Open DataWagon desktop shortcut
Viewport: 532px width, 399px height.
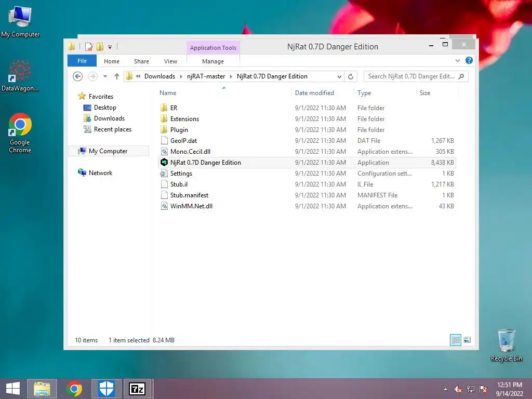(x=20, y=75)
